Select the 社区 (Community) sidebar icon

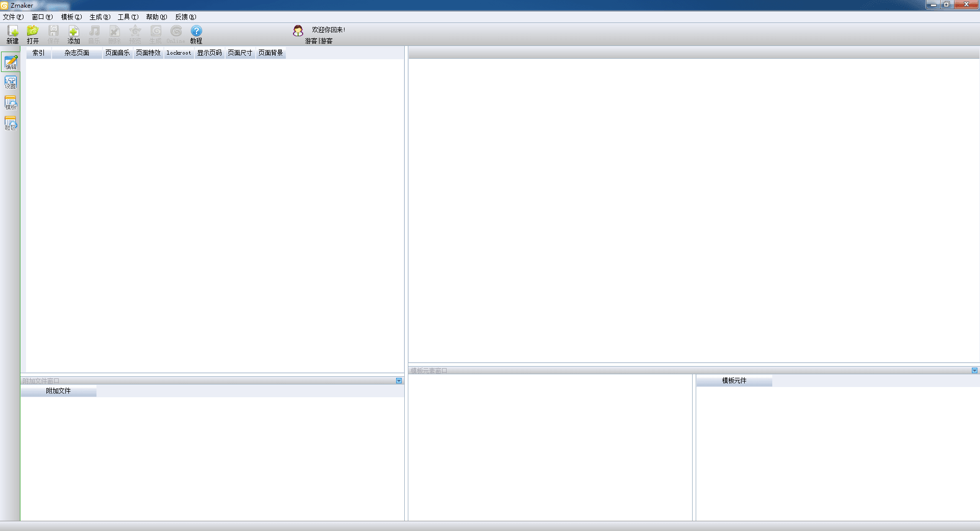tap(11, 124)
